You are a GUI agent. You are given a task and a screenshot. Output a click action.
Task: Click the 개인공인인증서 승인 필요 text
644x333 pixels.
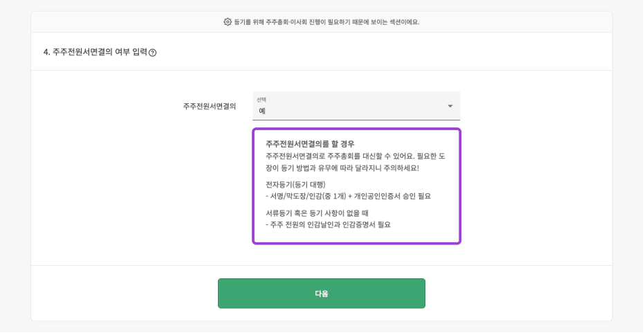point(392,196)
